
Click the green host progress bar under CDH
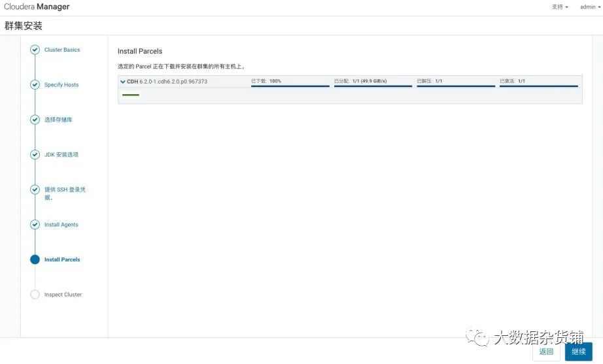[x=131, y=95]
